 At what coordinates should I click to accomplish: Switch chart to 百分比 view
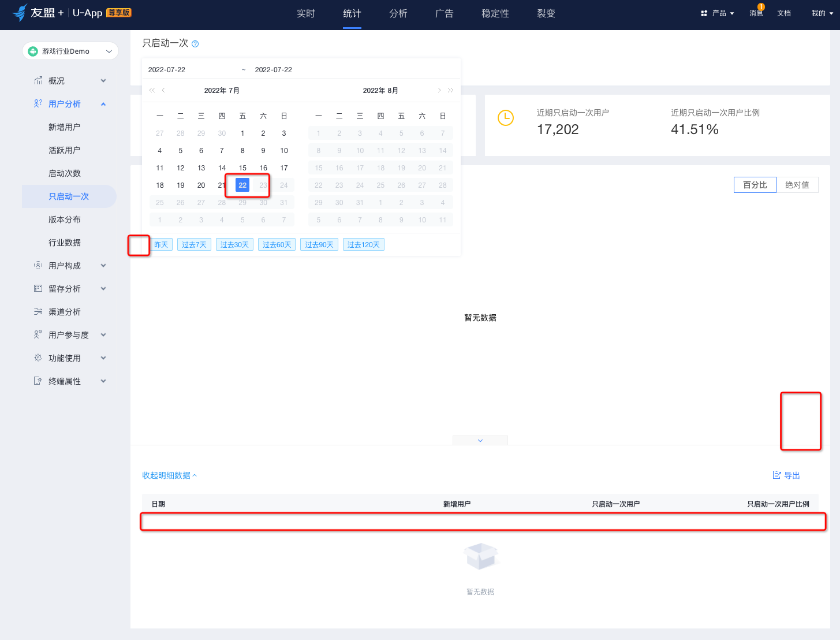point(755,185)
